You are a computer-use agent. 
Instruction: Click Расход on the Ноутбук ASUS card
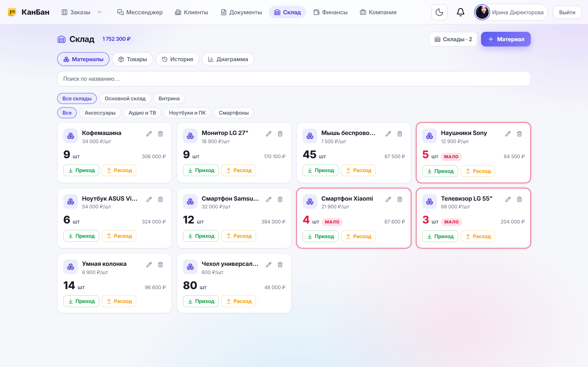[x=119, y=236]
